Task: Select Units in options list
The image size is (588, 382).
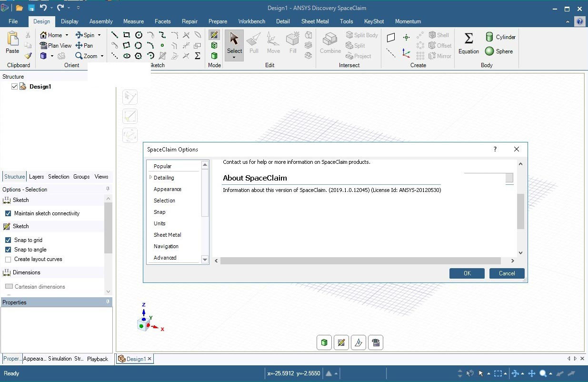Action: (159, 223)
